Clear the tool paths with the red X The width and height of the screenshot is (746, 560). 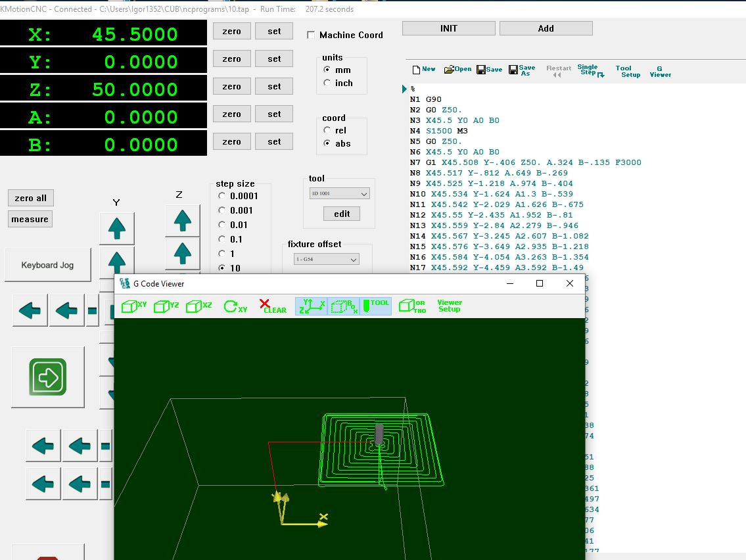(x=273, y=306)
